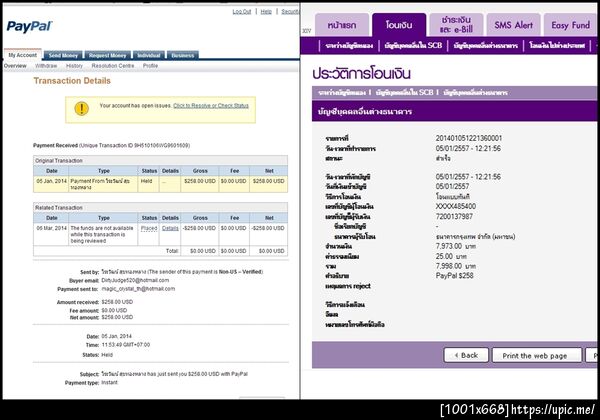Screen dimensions: 600x420
Task: Open the Profile sub-menu item
Action: (x=150, y=66)
